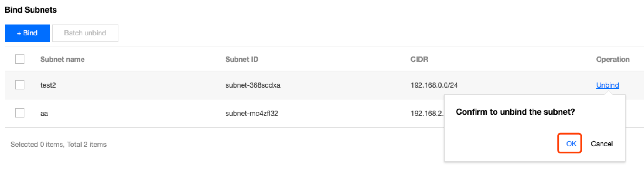
Task: Click the CIDR value 192.168.0.0/24
Action: coord(434,85)
